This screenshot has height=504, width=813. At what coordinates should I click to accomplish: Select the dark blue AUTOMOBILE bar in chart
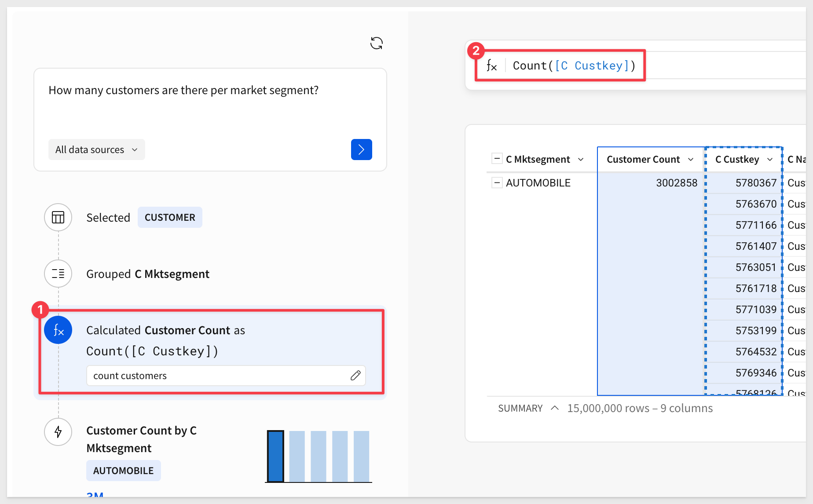click(275, 457)
